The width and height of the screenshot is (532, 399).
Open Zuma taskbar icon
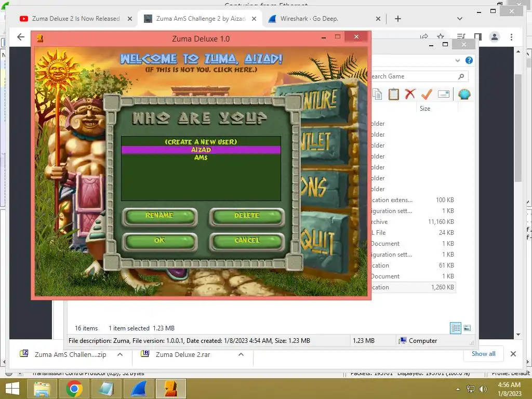(170, 389)
